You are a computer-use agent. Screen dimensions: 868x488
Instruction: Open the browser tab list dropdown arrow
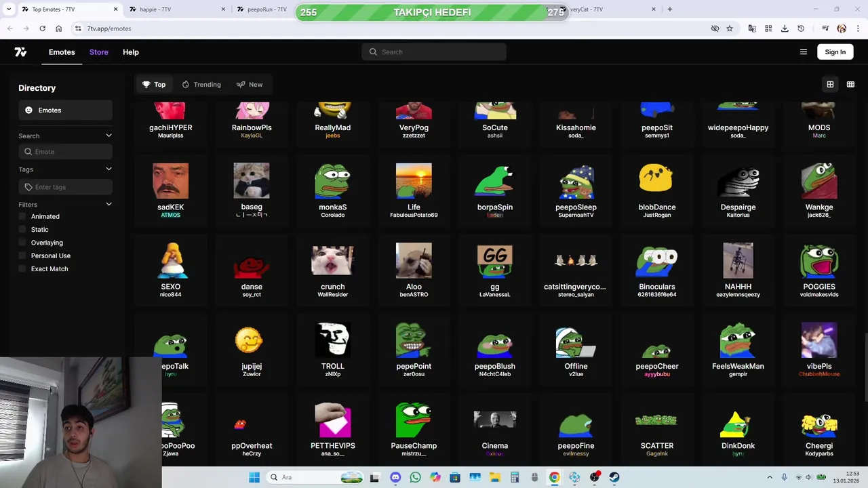pyautogui.click(x=9, y=9)
